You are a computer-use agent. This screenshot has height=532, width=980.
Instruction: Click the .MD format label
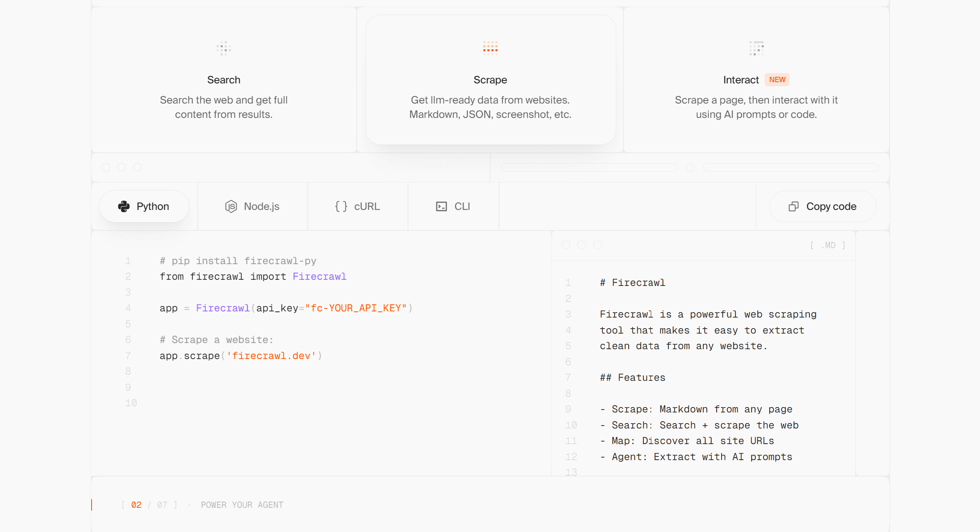tap(828, 245)
